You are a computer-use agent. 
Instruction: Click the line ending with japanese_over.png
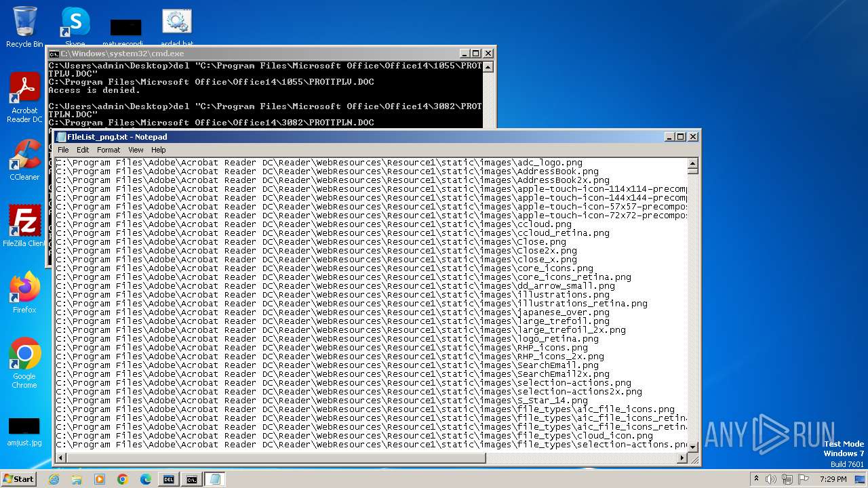pos(332,312)
